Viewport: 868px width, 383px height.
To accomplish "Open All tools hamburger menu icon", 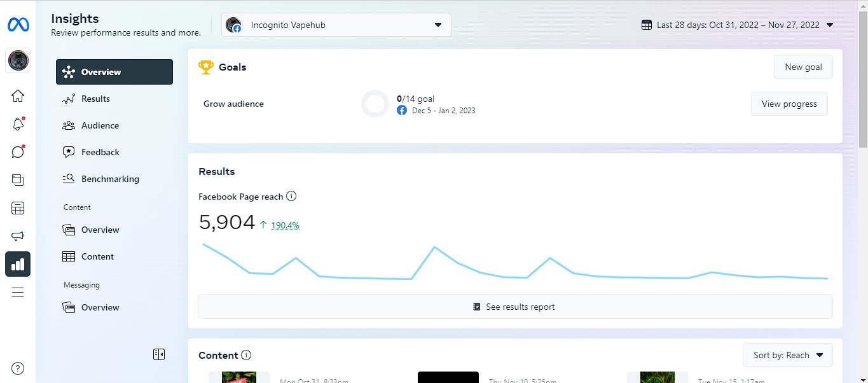I will [18, 292].
